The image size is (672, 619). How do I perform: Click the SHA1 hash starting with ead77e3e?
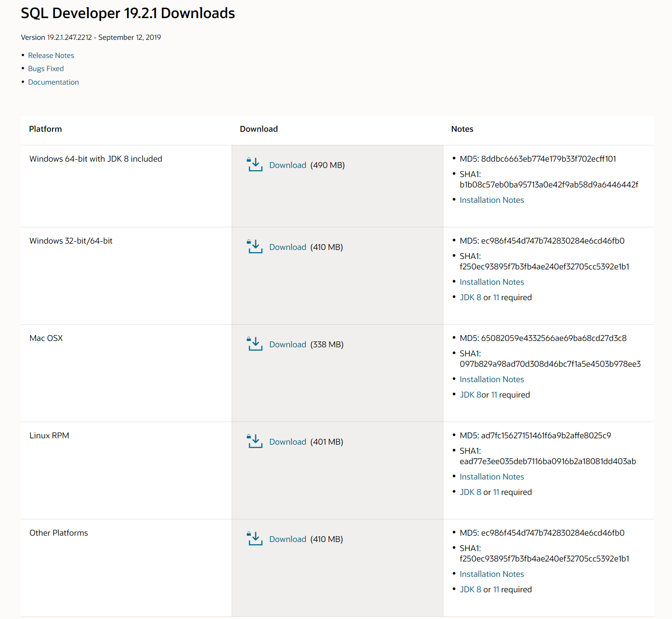[548, 461]
